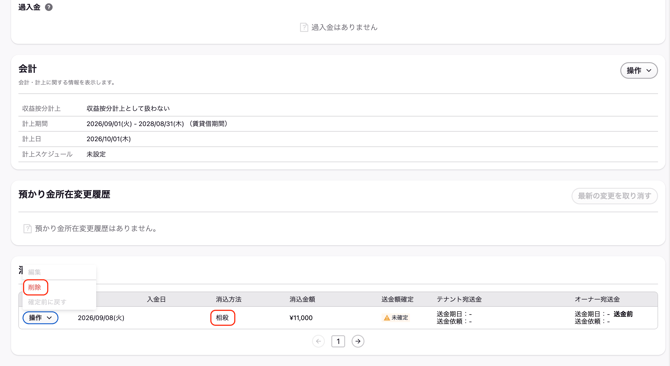Click the 消込方法 column header
670x366 pixels.
[229, 299]
